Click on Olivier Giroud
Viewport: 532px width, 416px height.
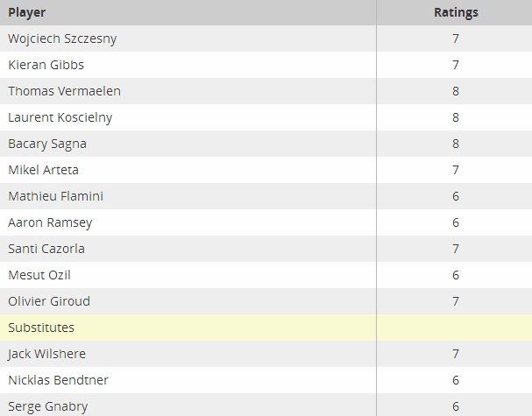49,301
